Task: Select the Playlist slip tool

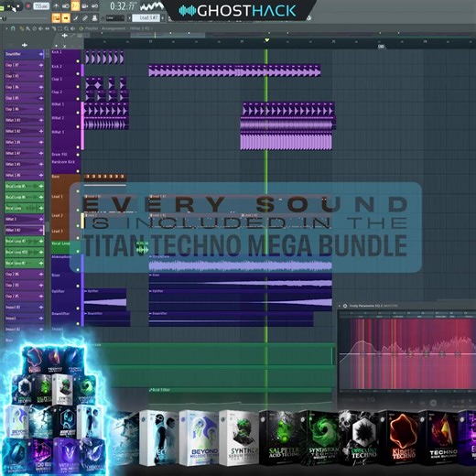Action: 48,28
